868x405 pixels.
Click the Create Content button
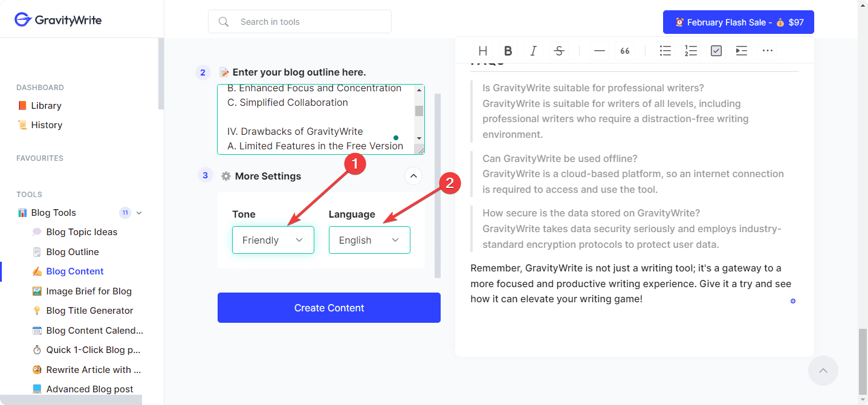(329, 308)
